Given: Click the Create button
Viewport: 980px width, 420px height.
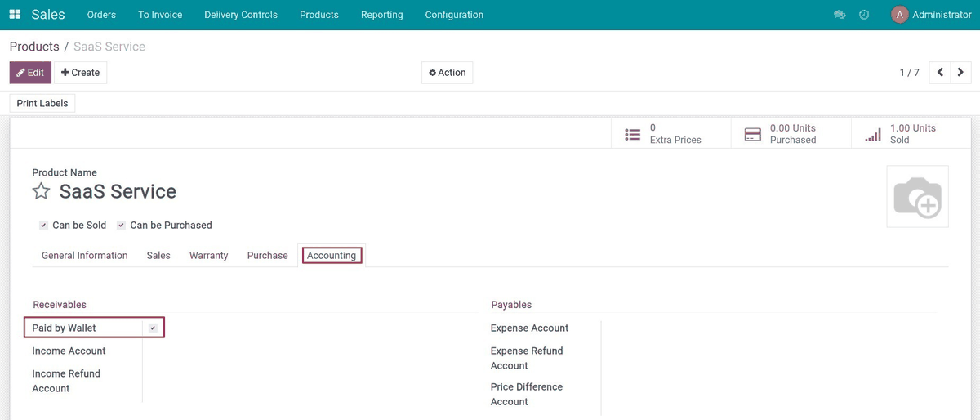Looking at the screenshot, I should pyautogui.click(x=80, y=73).
